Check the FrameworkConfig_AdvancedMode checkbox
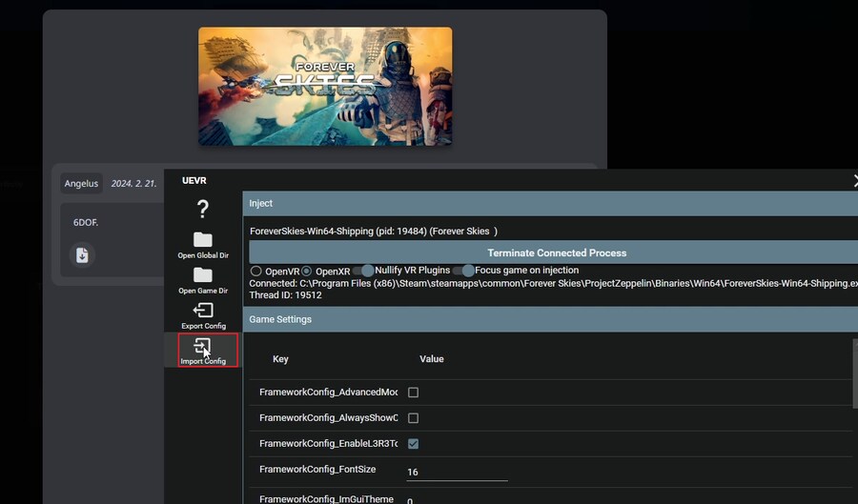This screenshot has height=504, width=858. [413, 393]
